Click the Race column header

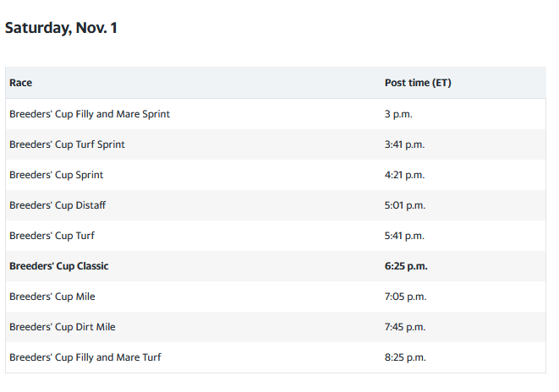21,83
